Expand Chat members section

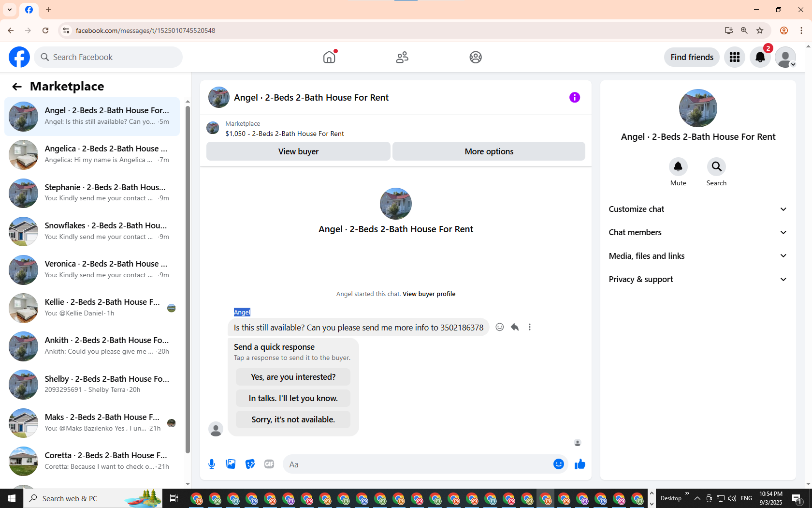pyautogui.click(x=698, y=232)
